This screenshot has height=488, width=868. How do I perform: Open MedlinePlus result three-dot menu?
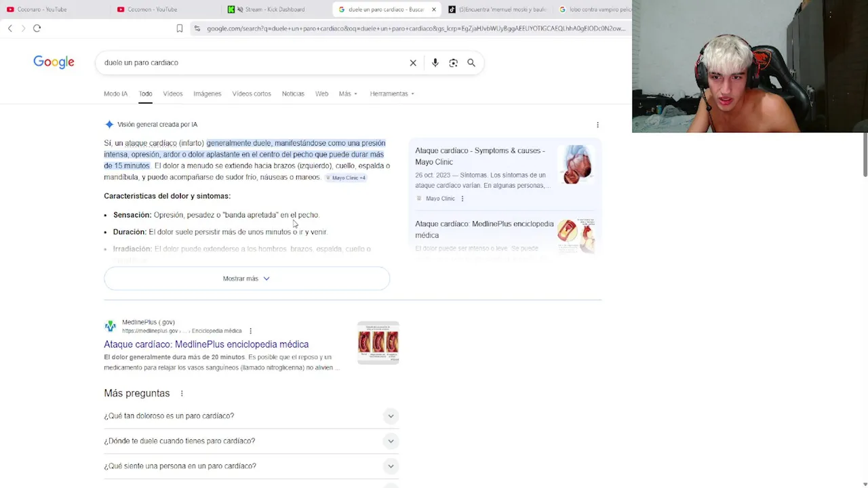[x=250, y=331]
